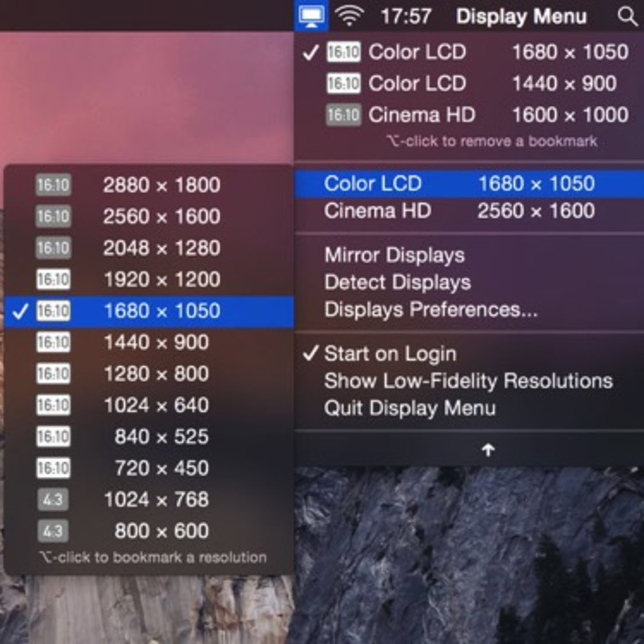Enable Show Low-Fidelity Resolutions

tap(468, 381)
